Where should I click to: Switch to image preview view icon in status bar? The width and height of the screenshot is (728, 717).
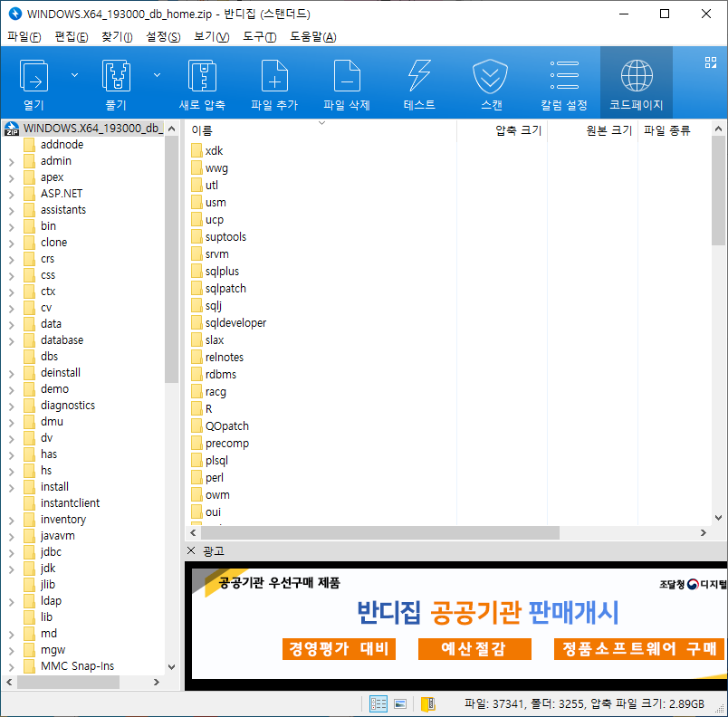(x=400, y=704)
